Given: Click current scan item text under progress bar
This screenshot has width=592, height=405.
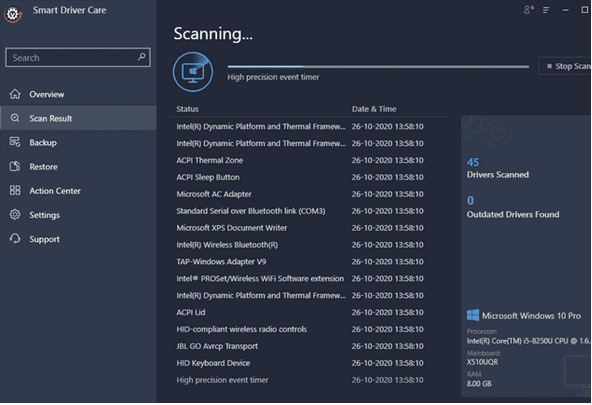Looking at the screenshot, I should click(273, 77).
